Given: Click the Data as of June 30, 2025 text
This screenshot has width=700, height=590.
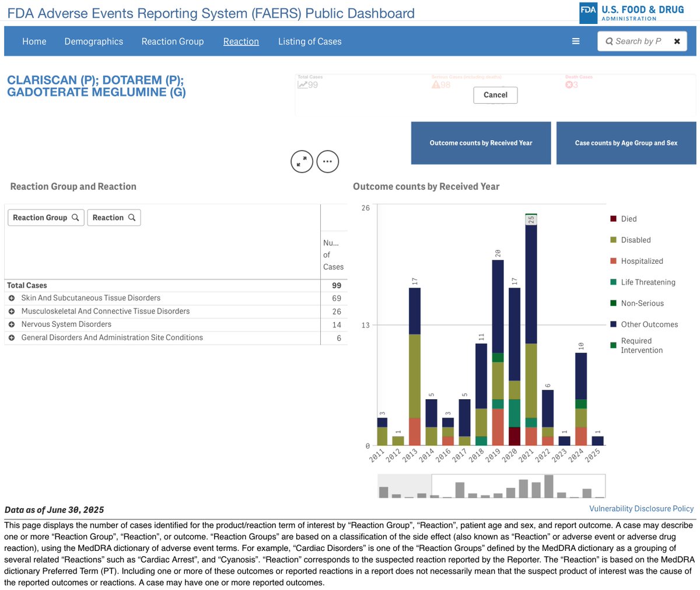Looking at the screenshot, I should 54,509.
